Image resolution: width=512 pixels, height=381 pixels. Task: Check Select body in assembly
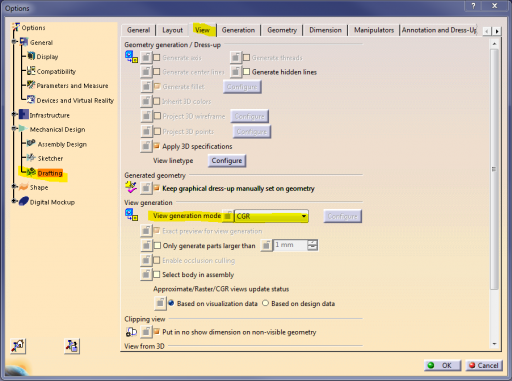pos(157,275)
